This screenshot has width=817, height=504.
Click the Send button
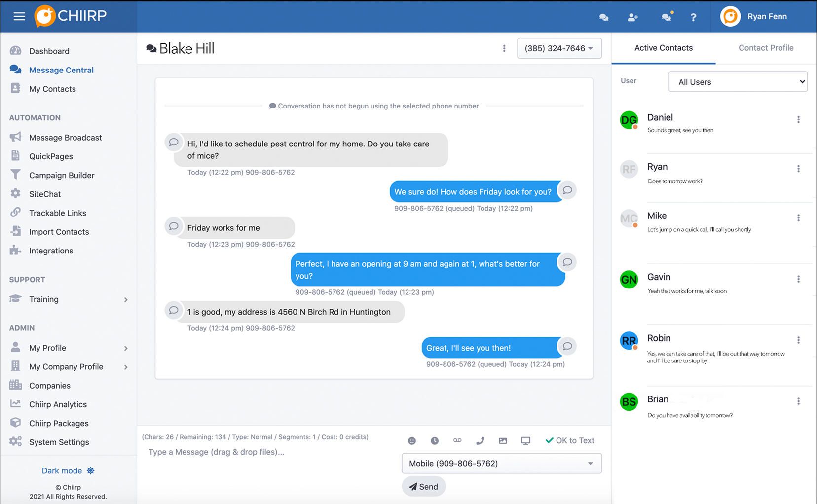(x=423, y=486)
